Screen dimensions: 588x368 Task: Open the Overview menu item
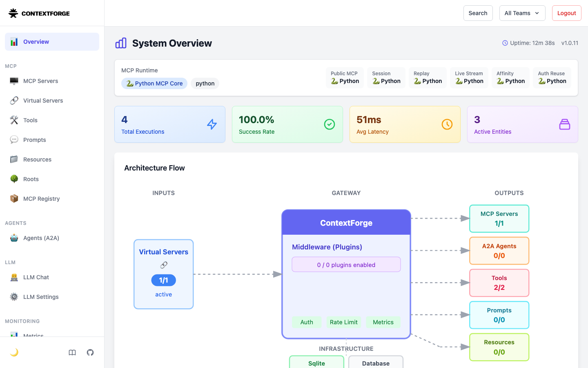point(52,42)
